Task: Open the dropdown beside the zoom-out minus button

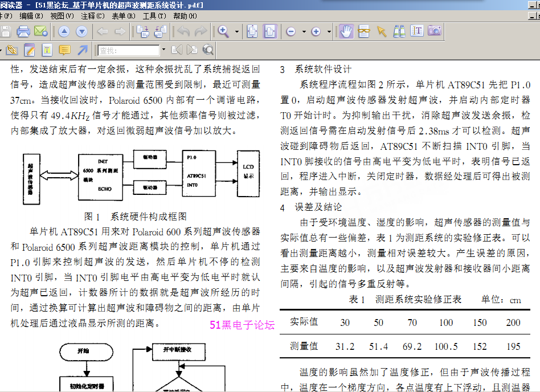Action: pos(304,31)
